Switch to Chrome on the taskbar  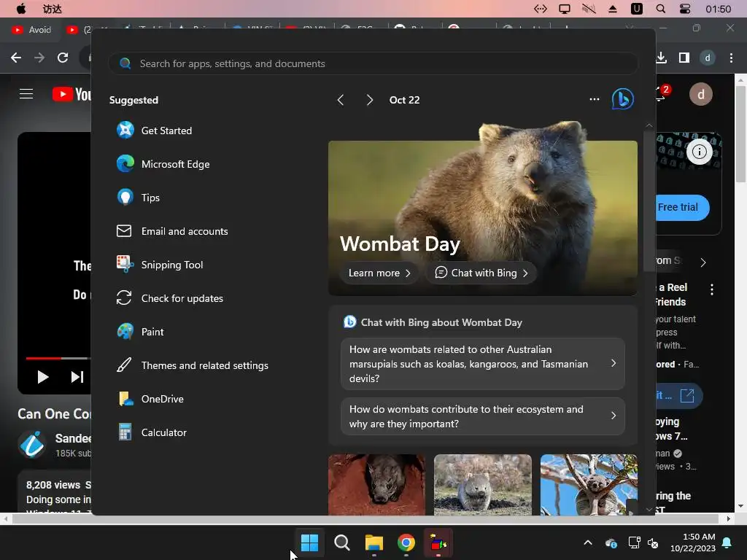(406, 542)
